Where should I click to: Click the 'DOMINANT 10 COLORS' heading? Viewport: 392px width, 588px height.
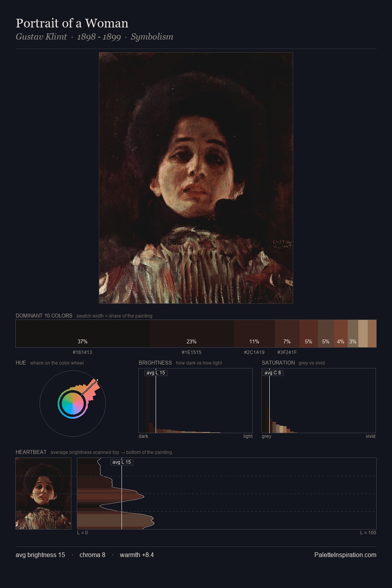click(x=44, y=316)
